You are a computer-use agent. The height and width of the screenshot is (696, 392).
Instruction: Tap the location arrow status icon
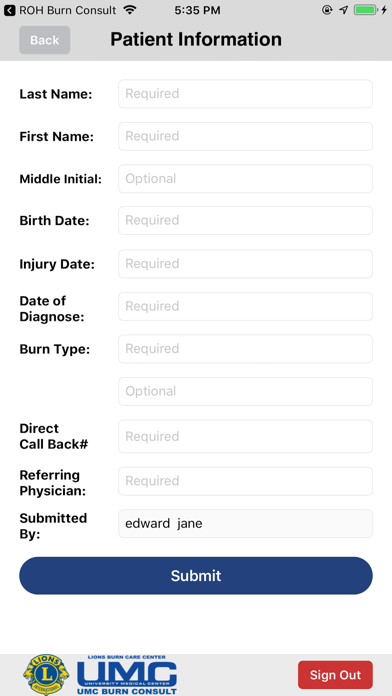(x=344, y=10)
